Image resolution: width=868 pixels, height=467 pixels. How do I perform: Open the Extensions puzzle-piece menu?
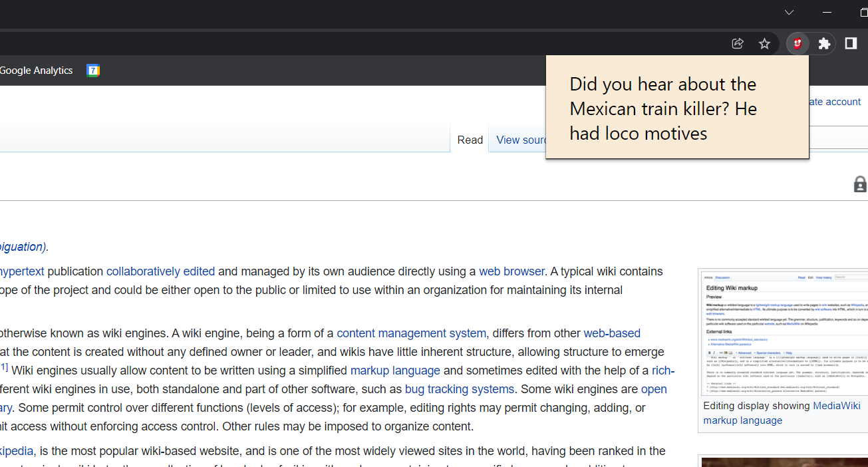824,43
